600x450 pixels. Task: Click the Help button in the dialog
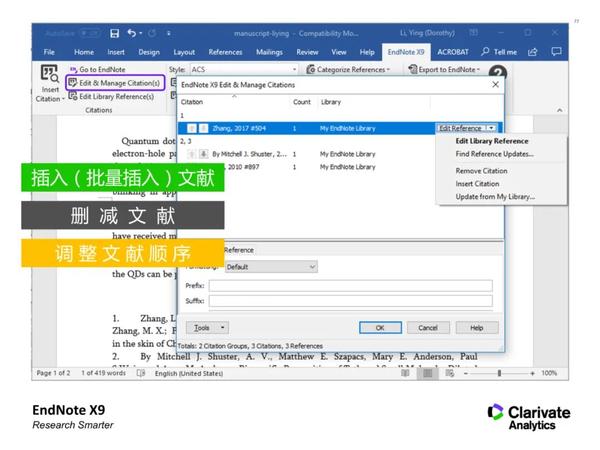(477, 328)
